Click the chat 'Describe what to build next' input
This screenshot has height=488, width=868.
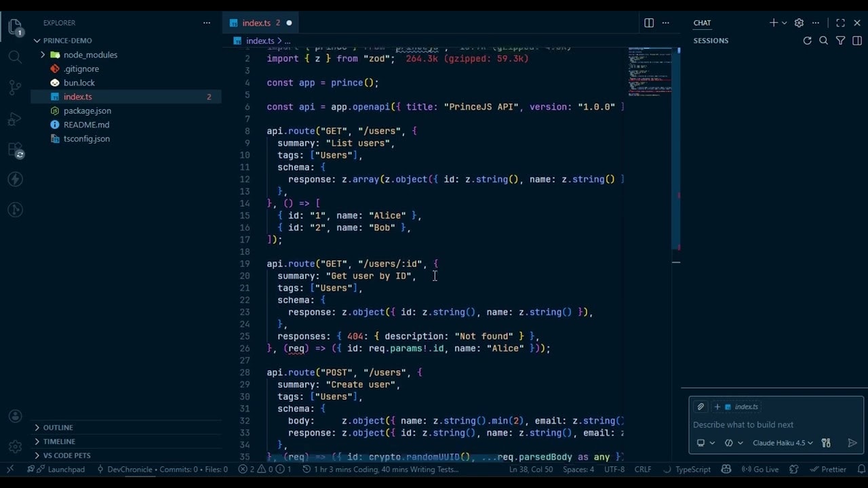pos(776,425)
